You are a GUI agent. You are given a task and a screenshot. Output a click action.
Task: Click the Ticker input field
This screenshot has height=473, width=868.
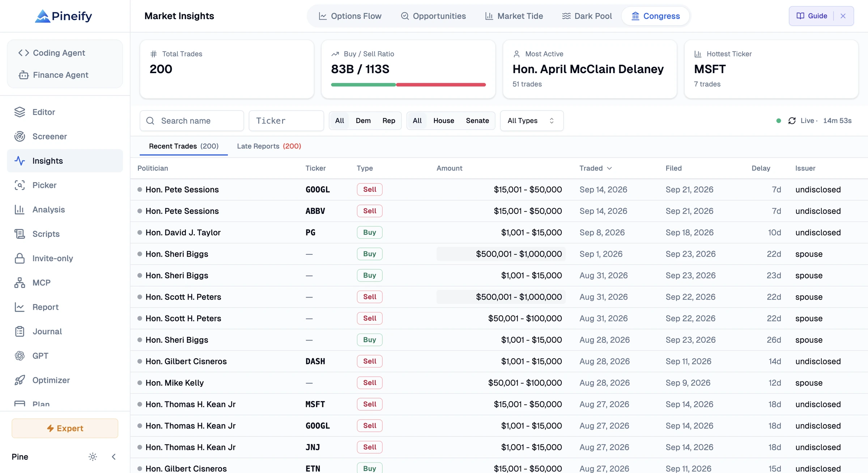coord(286,121)
